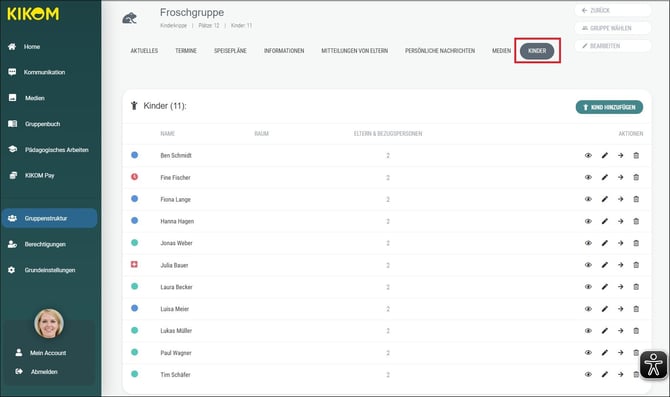Click the Zurück button
Viewport: 670px width, 397px height.
pos(613,10)
